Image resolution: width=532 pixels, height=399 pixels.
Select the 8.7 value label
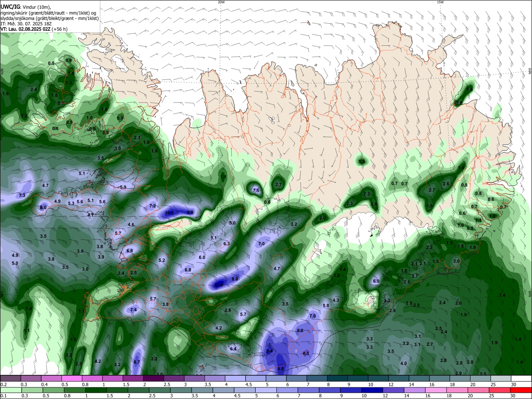pos(137,362)
